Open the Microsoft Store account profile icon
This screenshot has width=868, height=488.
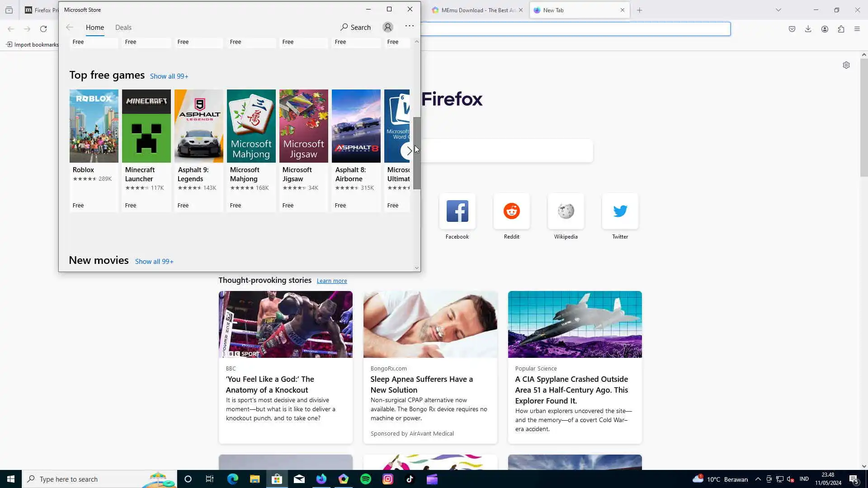tap(387, 27)
